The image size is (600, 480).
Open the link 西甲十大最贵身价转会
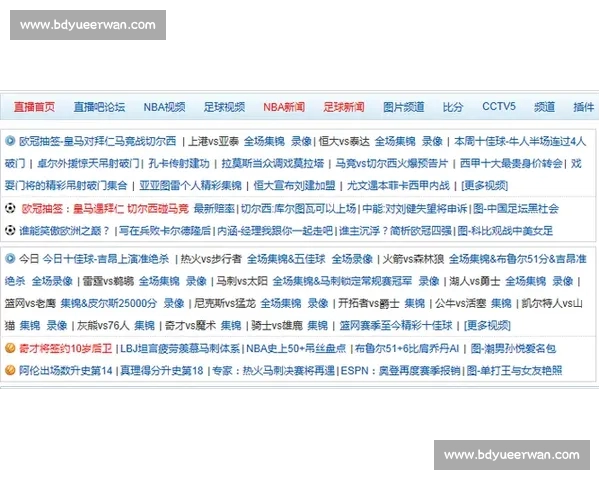[511, 163]
